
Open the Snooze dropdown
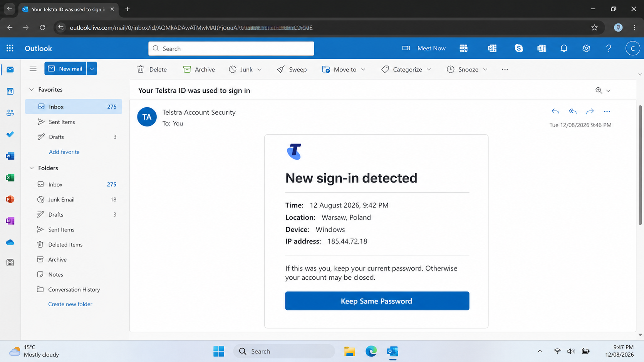point(467,69)
